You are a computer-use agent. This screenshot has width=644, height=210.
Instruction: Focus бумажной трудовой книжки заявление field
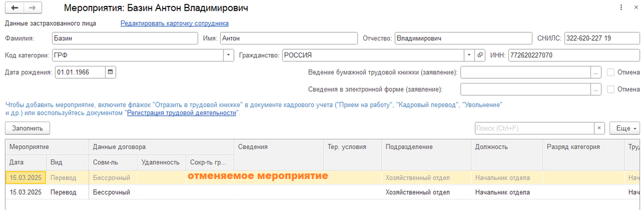click(x=525, y=72)
